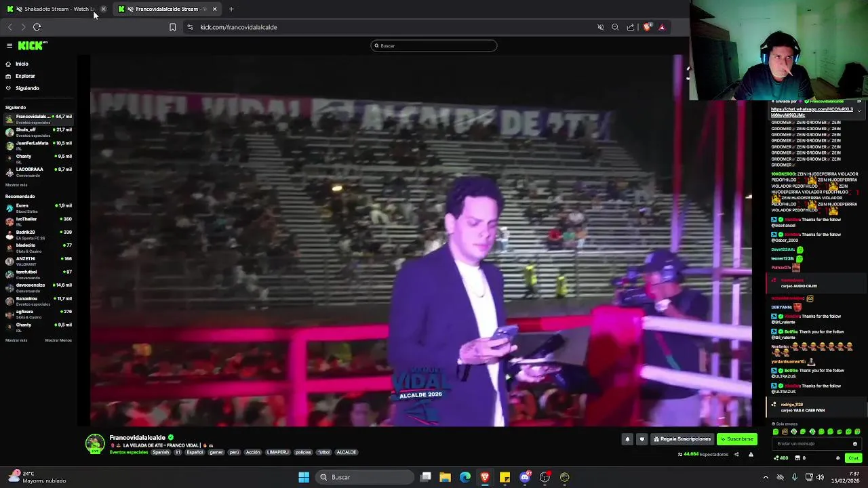Expand pinned message chevron in chat
The height and width of the screenshot is (488, 868).
(x=859, y=110)
